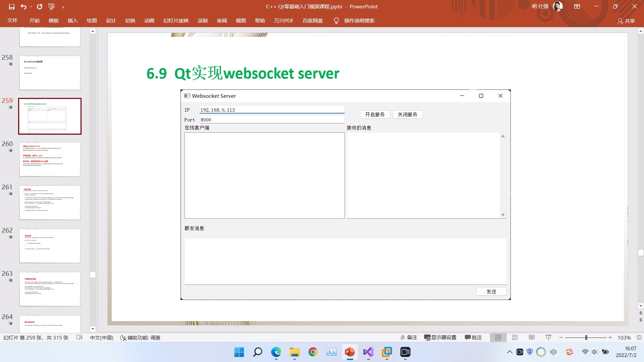Expand hidden system tray icons
Viewport: 644px width, 362px height.
(x=509, y=352)
